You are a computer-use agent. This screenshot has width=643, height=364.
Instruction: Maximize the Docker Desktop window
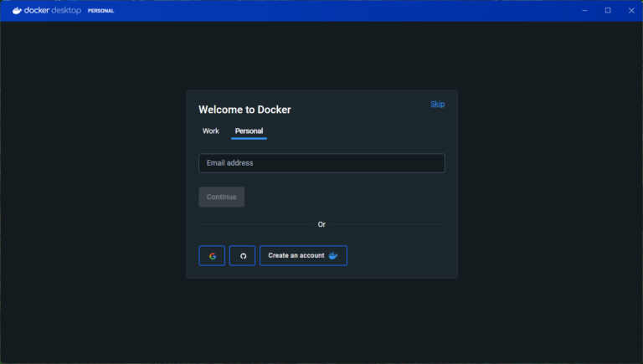(608, 10)
